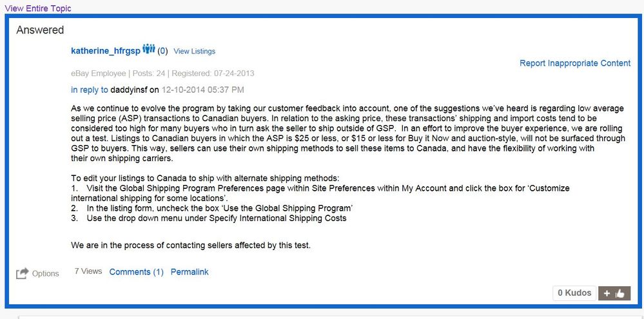The height and width of the screenshot is (319, 644).
Task: Click the 12-10-2014 05:37 PM timestamp
Action: tap(203, 90)
